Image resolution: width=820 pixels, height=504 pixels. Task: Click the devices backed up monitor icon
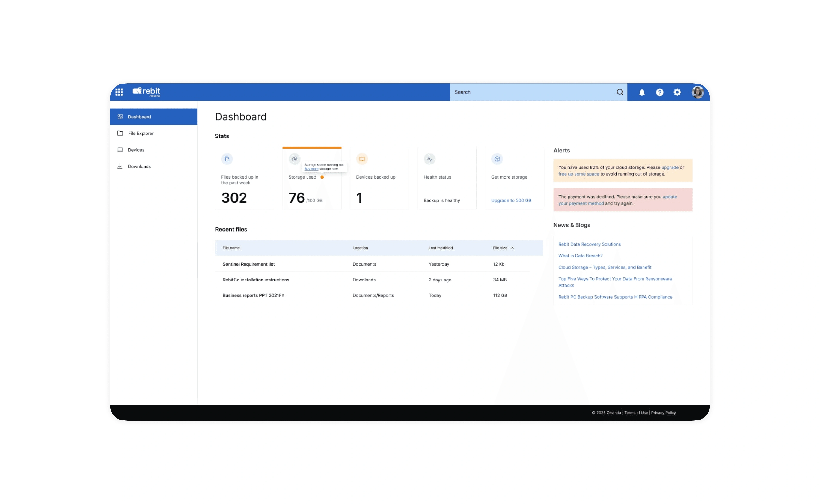tap(362, 159)
